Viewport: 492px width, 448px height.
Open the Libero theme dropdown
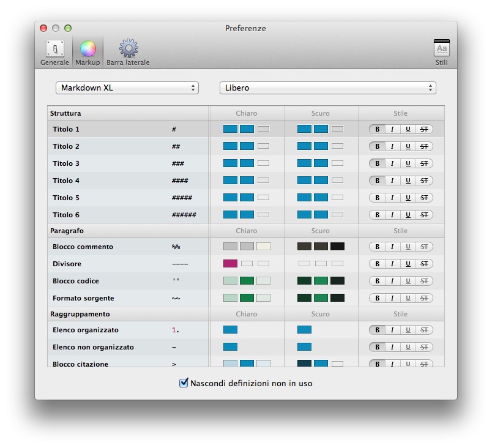(x=327, y=88)
